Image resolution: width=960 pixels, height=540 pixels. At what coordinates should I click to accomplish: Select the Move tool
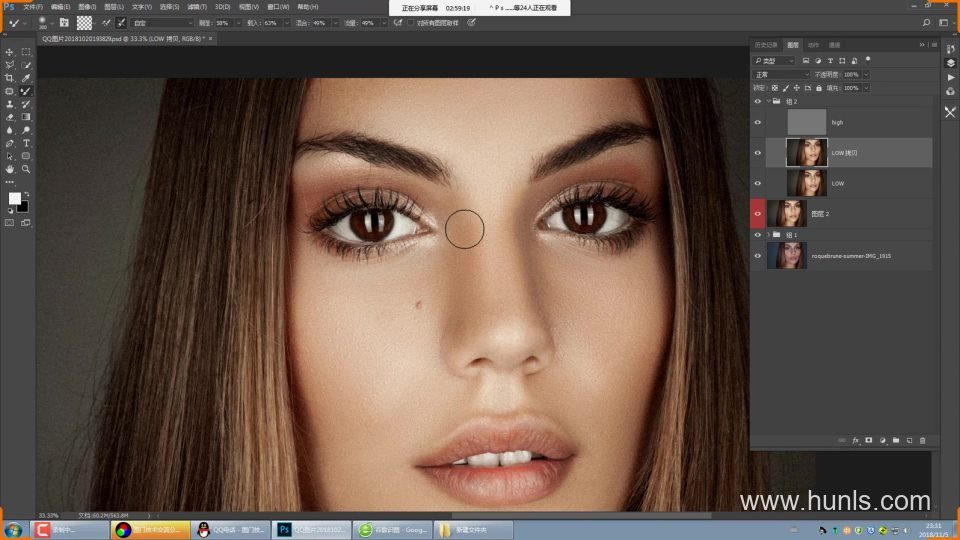[9, 52]
